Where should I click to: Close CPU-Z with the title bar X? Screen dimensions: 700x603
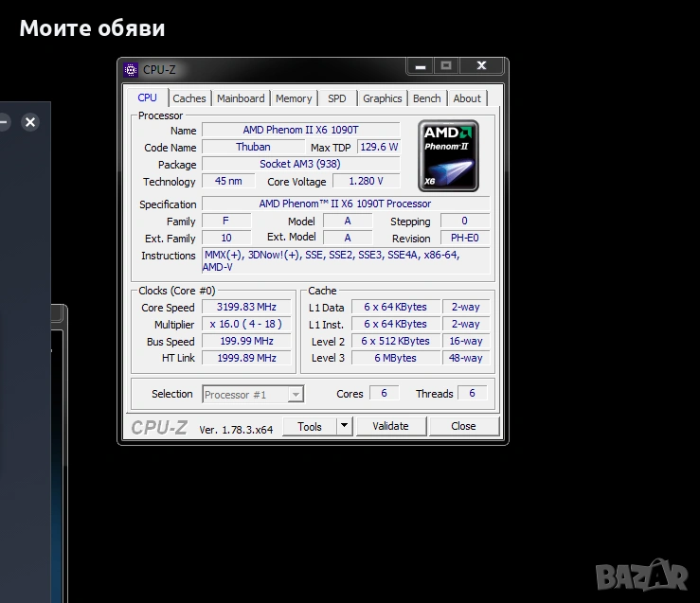[x=481, y=66]
